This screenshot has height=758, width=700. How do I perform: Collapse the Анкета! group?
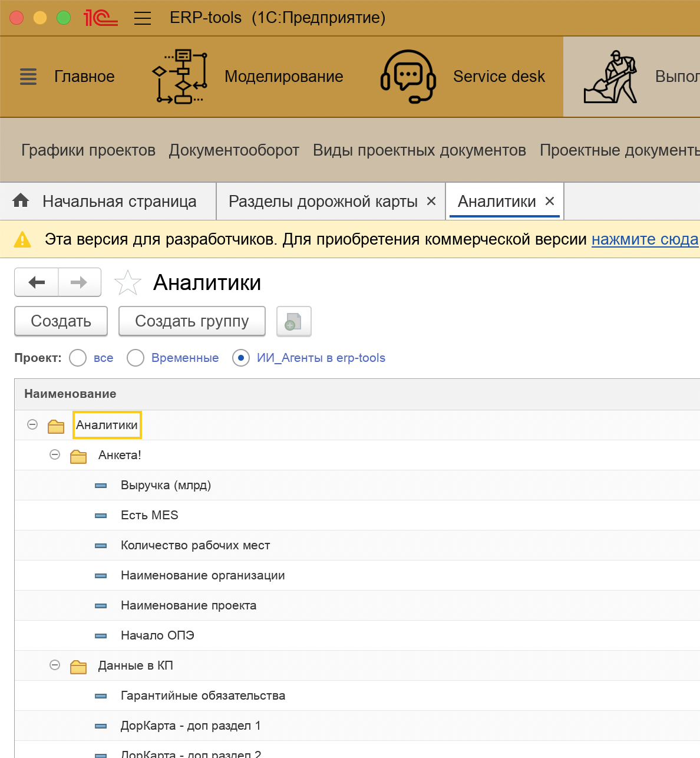point(55,454)
